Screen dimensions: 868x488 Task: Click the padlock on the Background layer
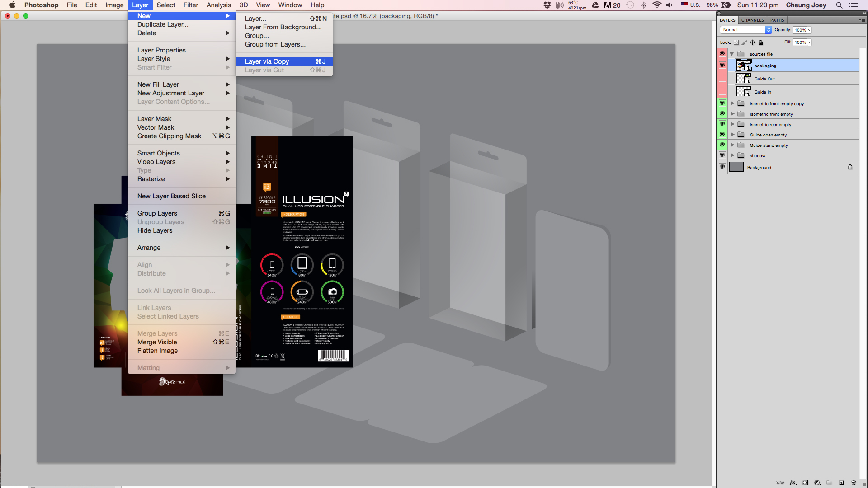(x=850, y=167)
